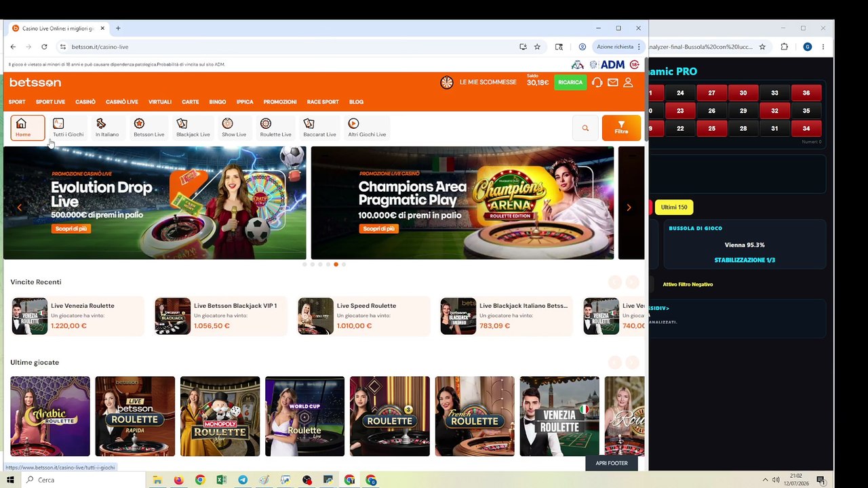
Task: Open the French Roulette game thumbnail
Action: pos(475,416)
